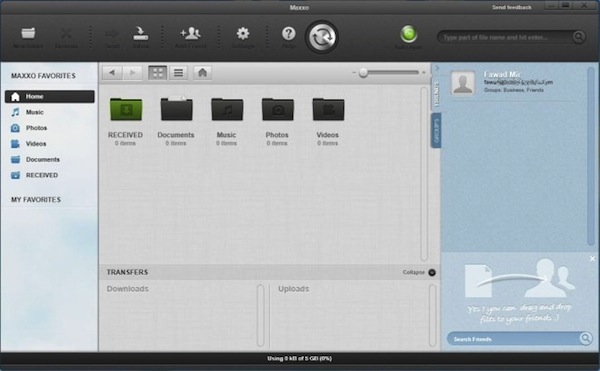Toggle the green Auto Sync button
This screenshot has height=371, width=600.
coord(409,34)
